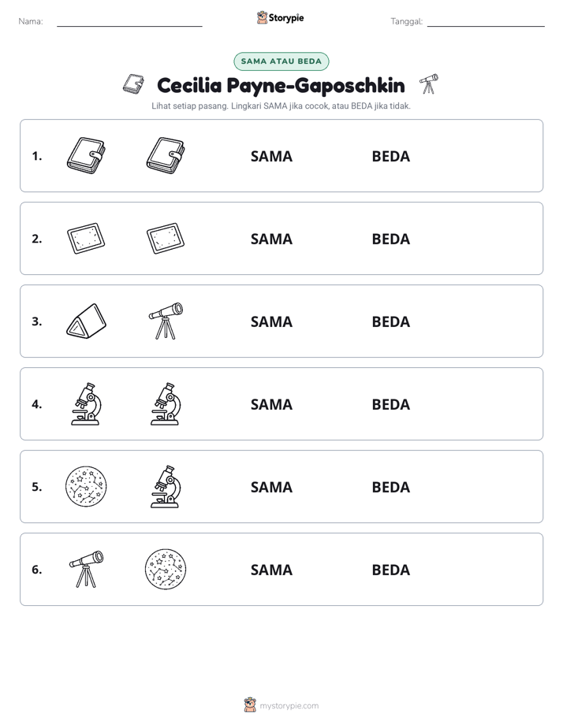Choose SAMA for row 1
This screenshot has width=563, height=728.
click(x=271, y=157)
